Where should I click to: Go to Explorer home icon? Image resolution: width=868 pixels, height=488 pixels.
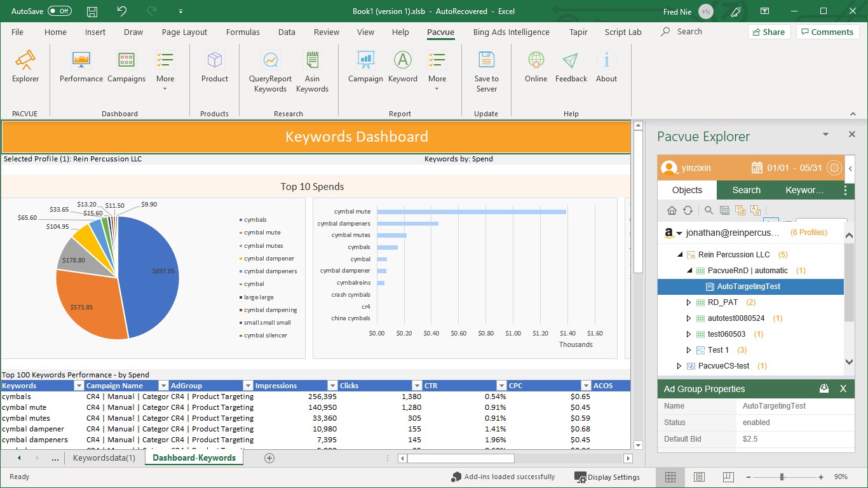coord(672,210)
